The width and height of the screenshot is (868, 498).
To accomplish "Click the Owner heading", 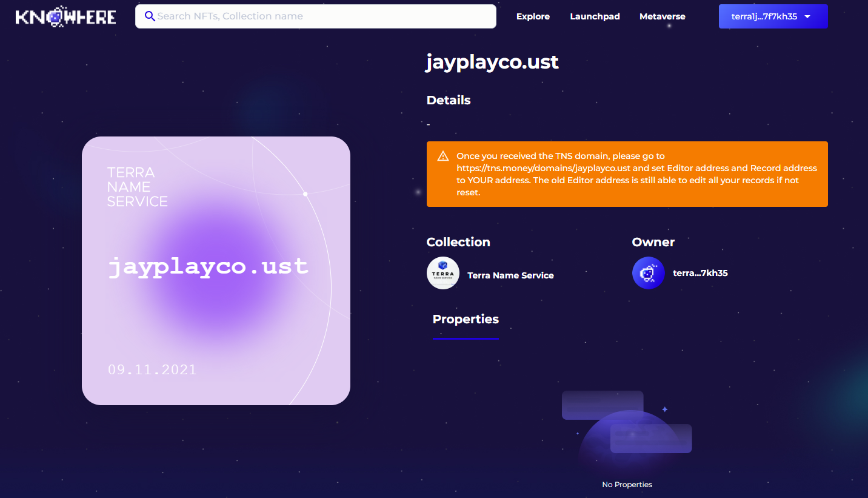I will click(653, 242).
